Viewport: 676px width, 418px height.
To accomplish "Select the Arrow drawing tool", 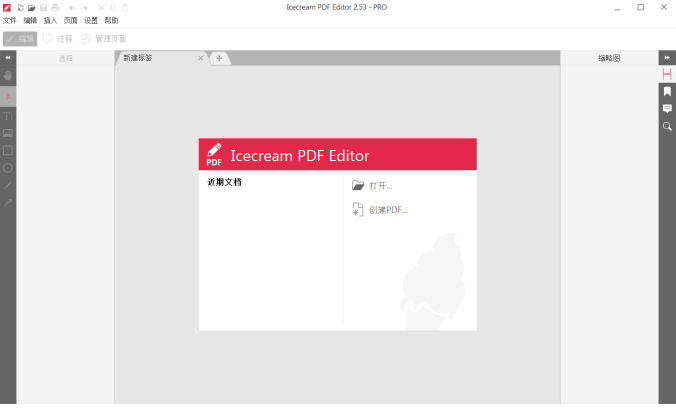I will (x=8, y=203).
